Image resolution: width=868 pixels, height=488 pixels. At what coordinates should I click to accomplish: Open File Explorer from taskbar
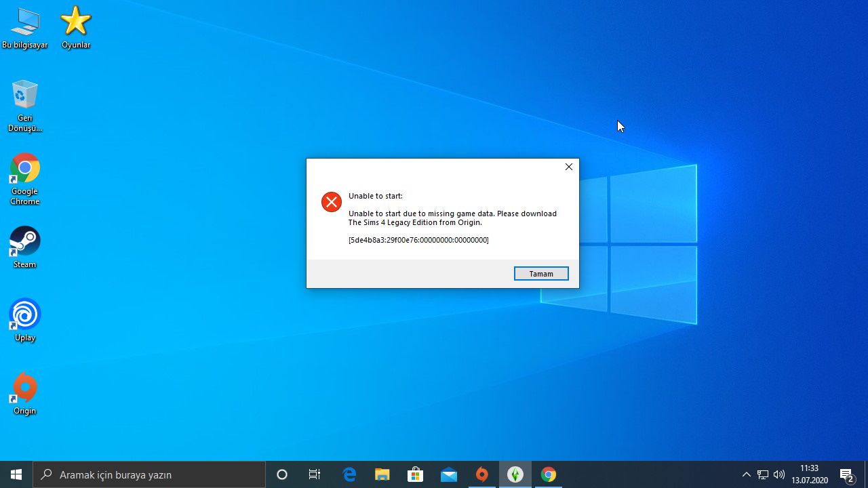(382, 474)
